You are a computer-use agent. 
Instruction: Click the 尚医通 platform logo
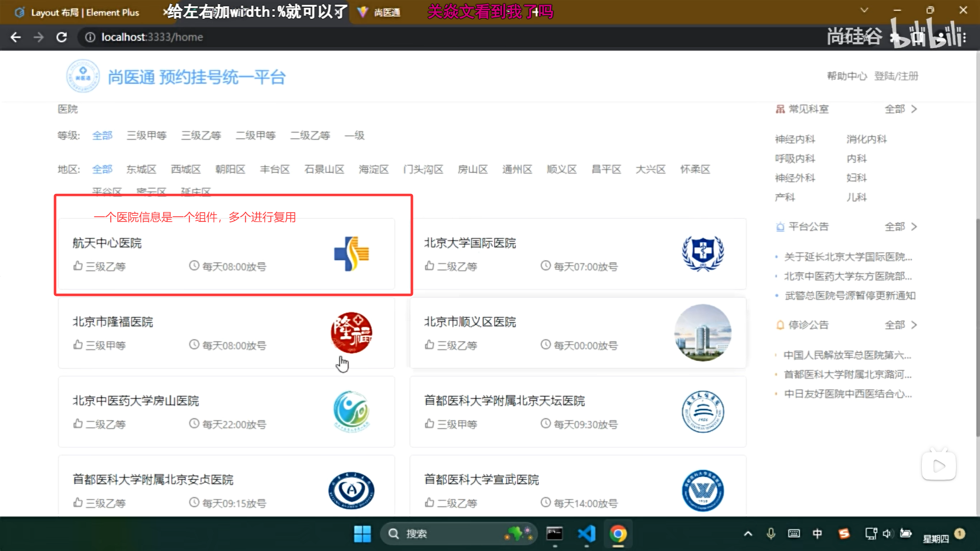tap(83, 76)
